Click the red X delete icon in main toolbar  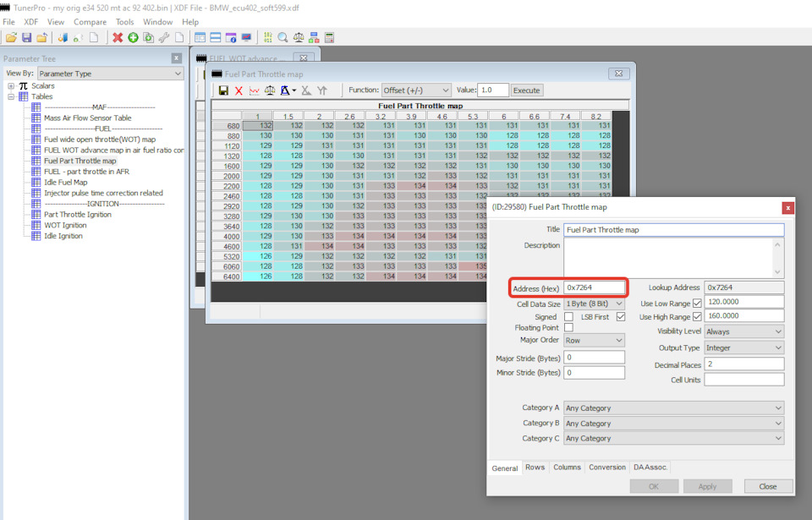click(118, 37)
